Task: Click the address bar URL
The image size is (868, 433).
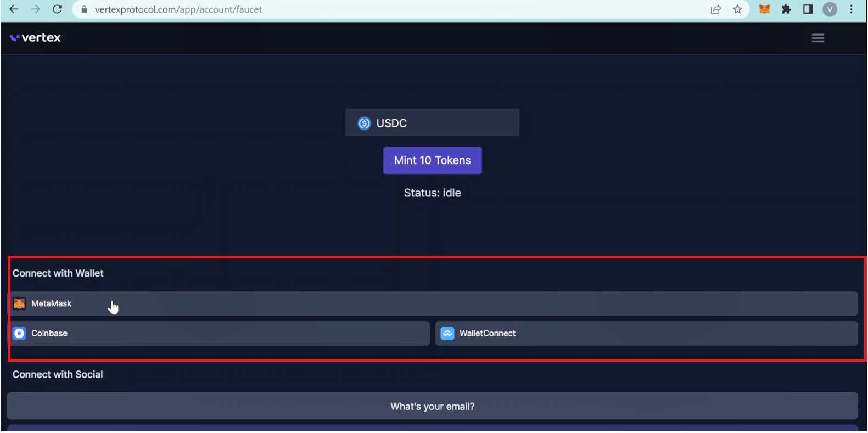Action: tap(178, 9)
